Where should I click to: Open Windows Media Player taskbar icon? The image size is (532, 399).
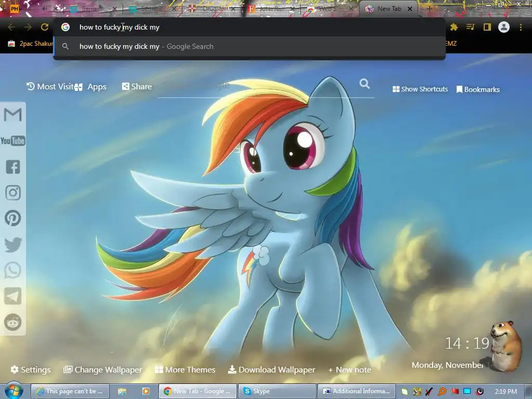tap(145, 391)
